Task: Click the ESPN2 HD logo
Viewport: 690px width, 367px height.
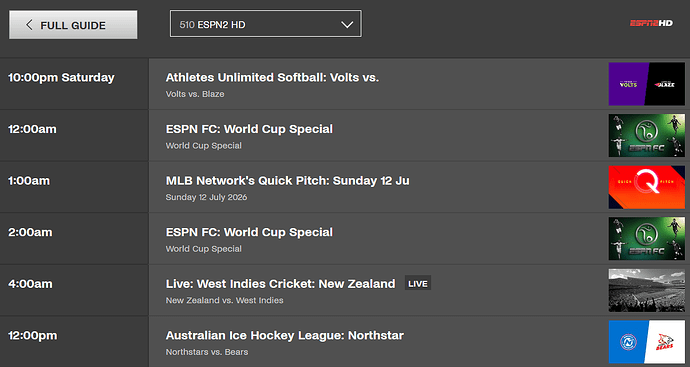Action: 651,23
